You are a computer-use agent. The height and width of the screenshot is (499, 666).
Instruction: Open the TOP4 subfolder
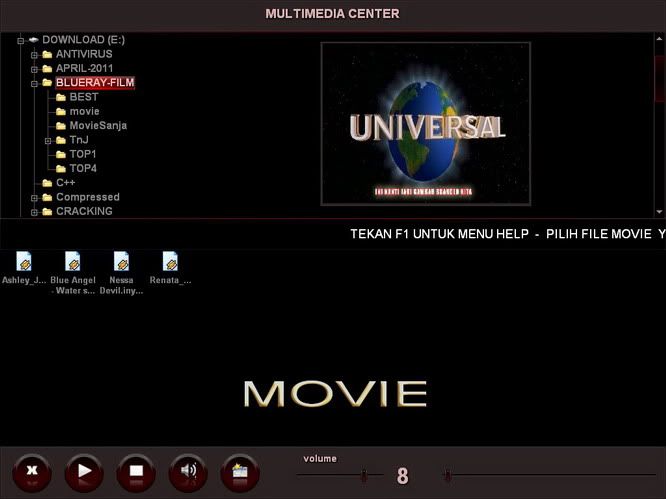pos(83,168)
